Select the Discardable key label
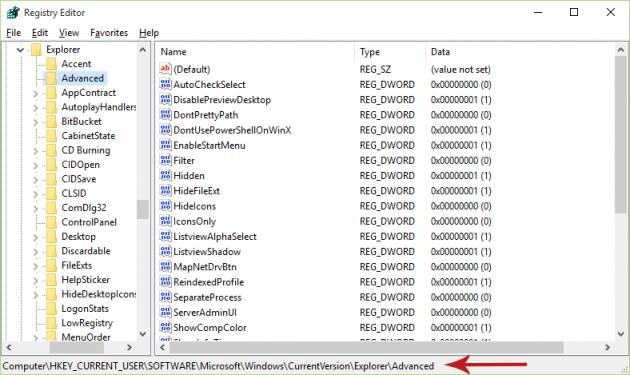Screen dimensions: 630x375 point(86,251)
